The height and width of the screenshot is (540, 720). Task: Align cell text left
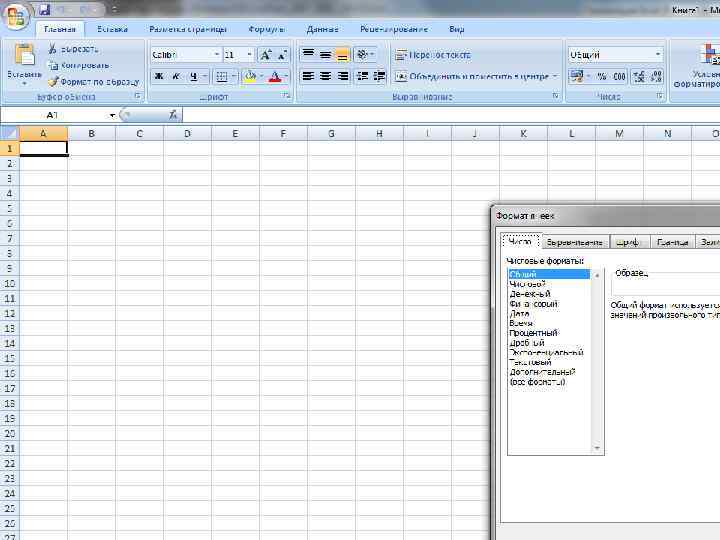(308, 76)
